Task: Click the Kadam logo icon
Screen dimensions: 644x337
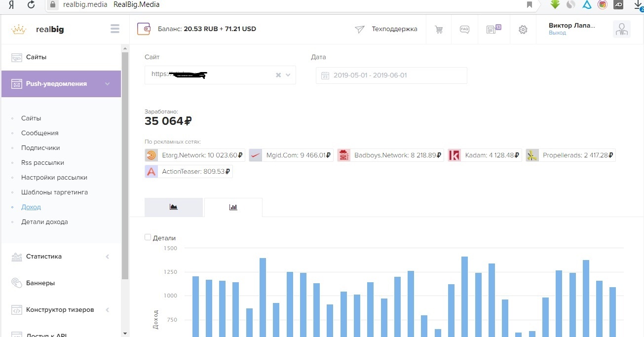Action: [x=455, y=155]
